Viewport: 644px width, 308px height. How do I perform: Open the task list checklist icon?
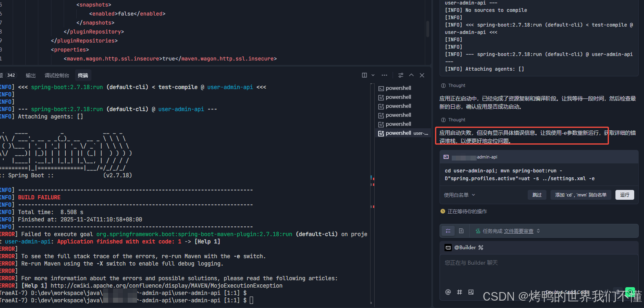[x=448, y=231]
